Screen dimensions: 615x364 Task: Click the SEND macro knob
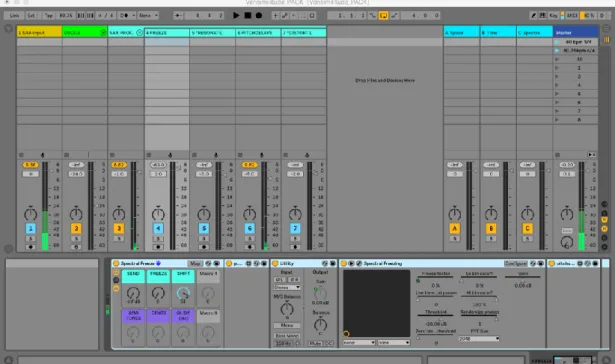[x=133, y=293]
